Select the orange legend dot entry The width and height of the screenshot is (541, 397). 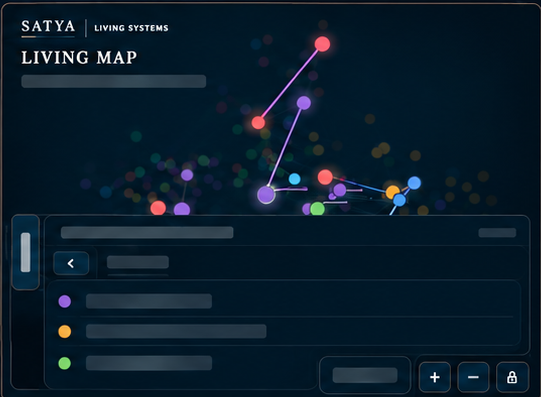pyautogui.click(x=65, y=331)
